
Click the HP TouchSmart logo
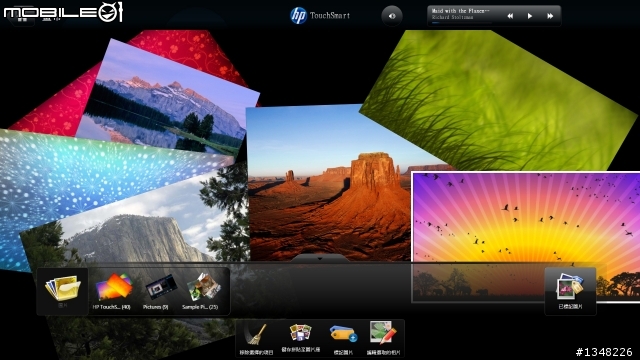click(x=320, y=16)
